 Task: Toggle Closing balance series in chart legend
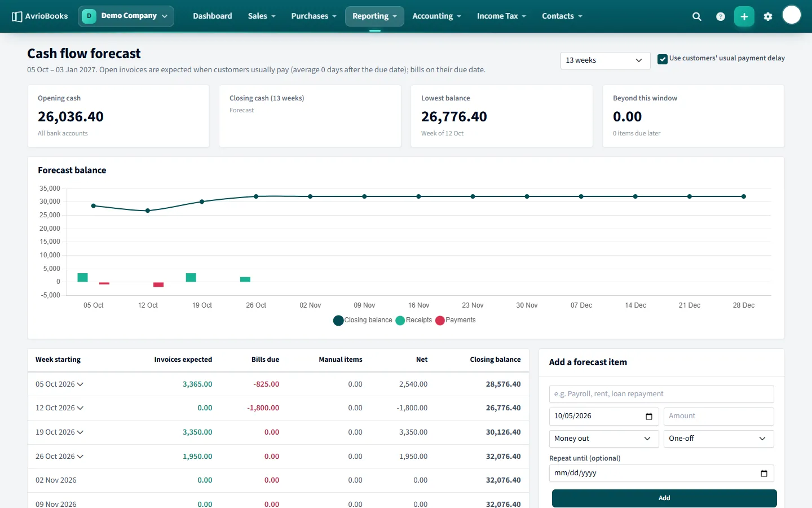[363, 320]
